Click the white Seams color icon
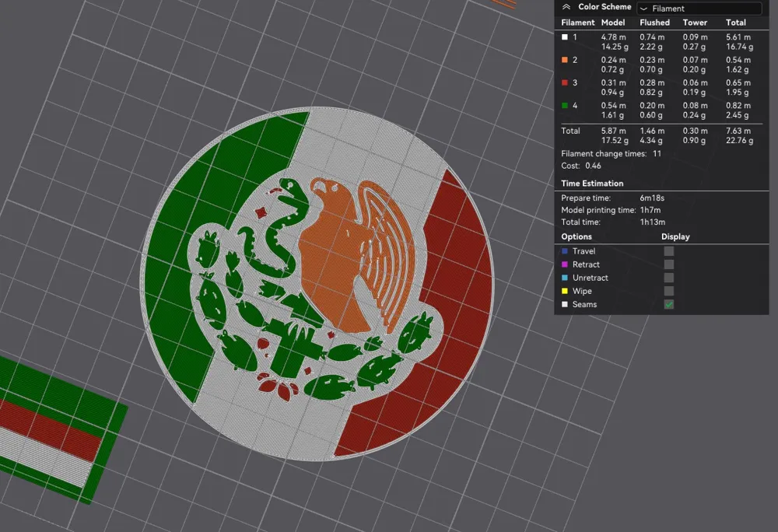The image size is (778, 532). tap(565, 304)
